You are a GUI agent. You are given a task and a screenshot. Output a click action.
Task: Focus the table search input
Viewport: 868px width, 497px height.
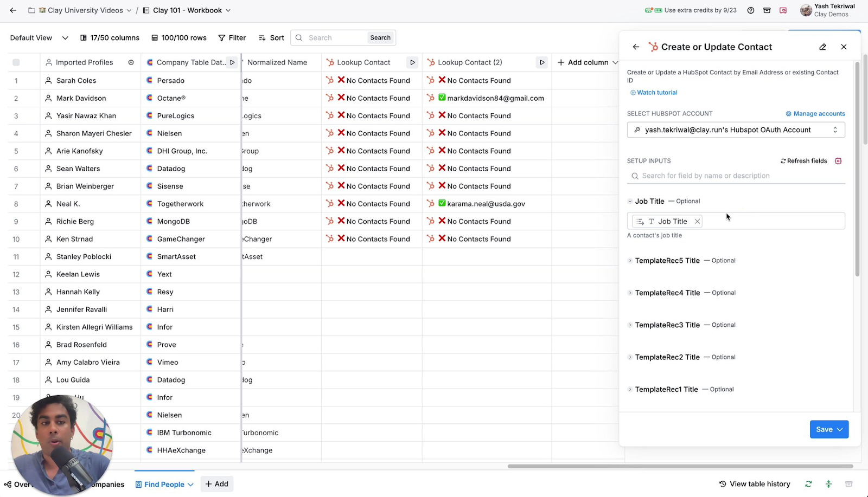[x=336, y=38]
